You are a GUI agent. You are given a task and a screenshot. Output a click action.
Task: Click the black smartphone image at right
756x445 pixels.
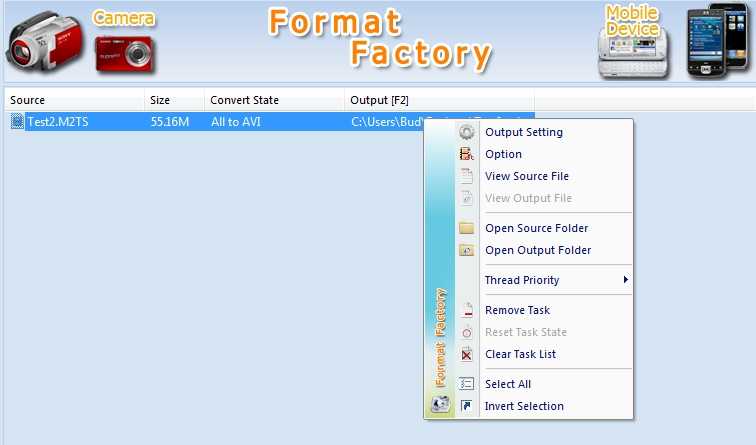coord(717,40)
